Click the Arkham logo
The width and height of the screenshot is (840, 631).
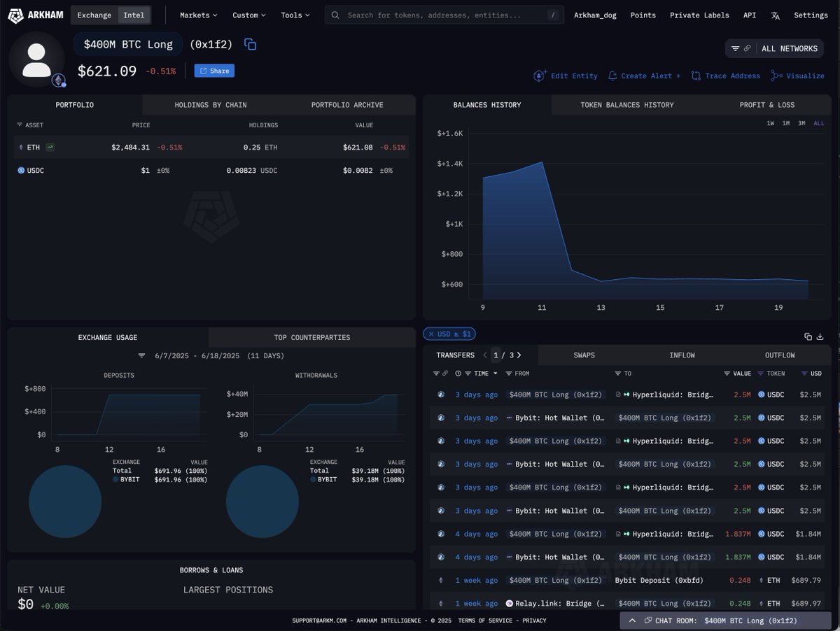pos(35,15)
